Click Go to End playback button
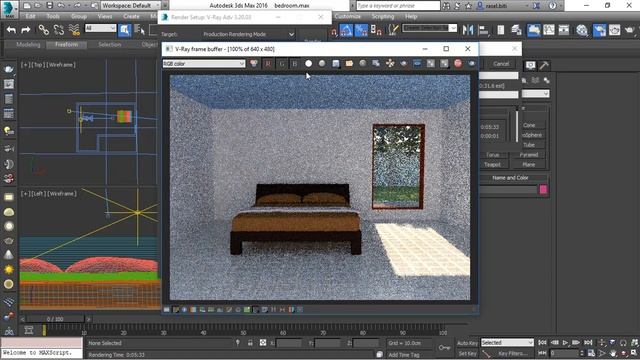The image size is (640, 360). 588,342
